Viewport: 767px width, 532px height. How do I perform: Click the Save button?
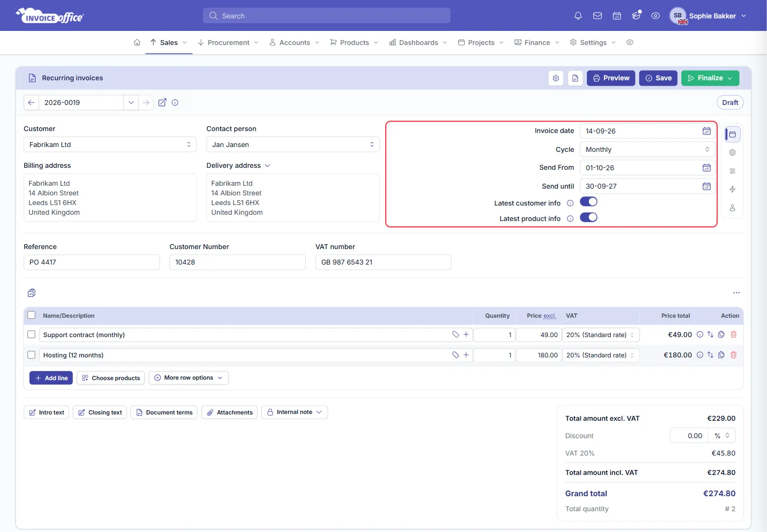658,78
